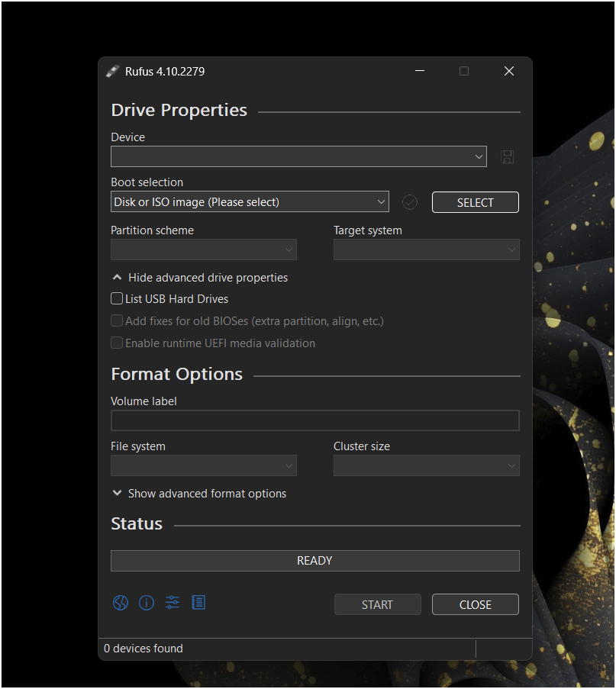Click the SELECT button
Screen dimensions: 616x689
point(476,202)
